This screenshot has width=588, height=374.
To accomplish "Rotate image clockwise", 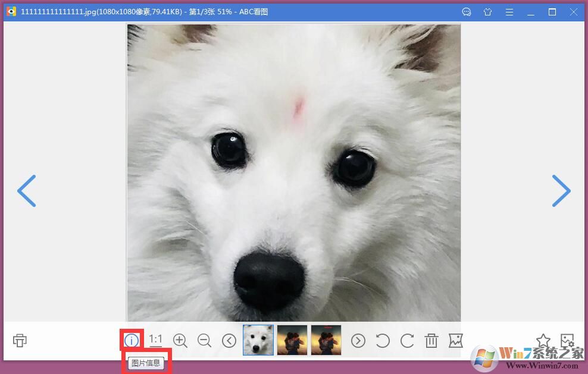I will coord(407,340).
